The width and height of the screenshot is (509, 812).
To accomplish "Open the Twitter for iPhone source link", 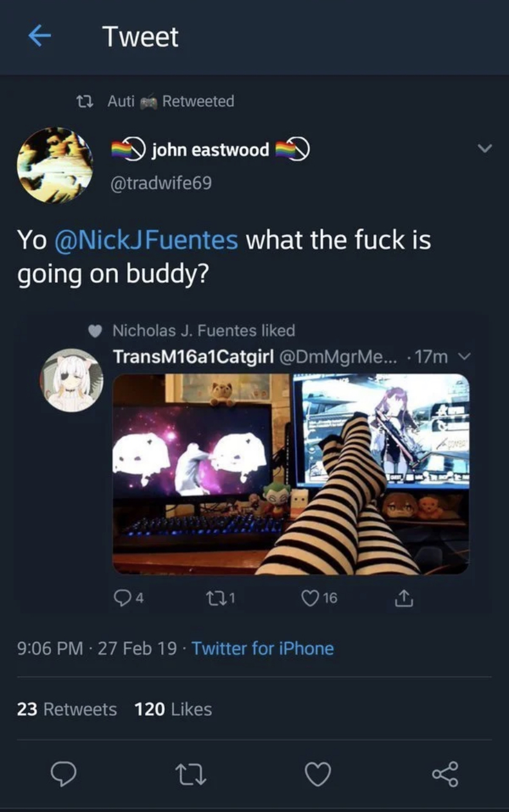I will pyautogui.click(x=262, y=648).
